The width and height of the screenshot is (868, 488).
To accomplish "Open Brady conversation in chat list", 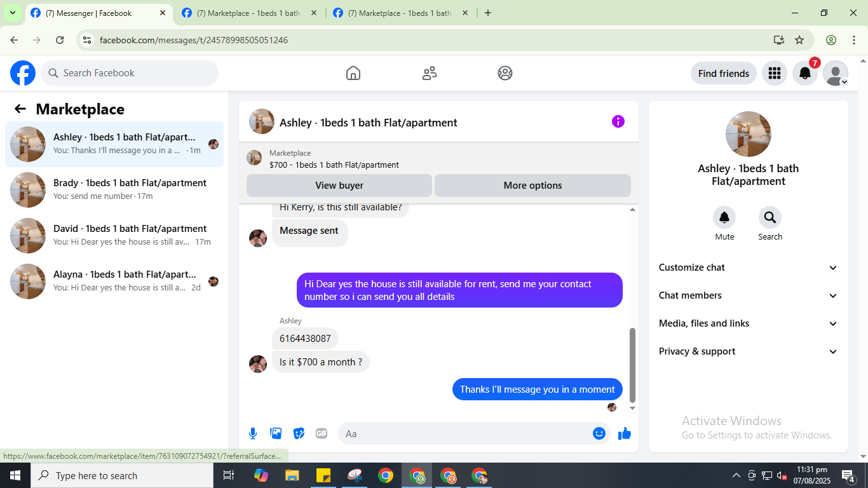I will (114, 190).
